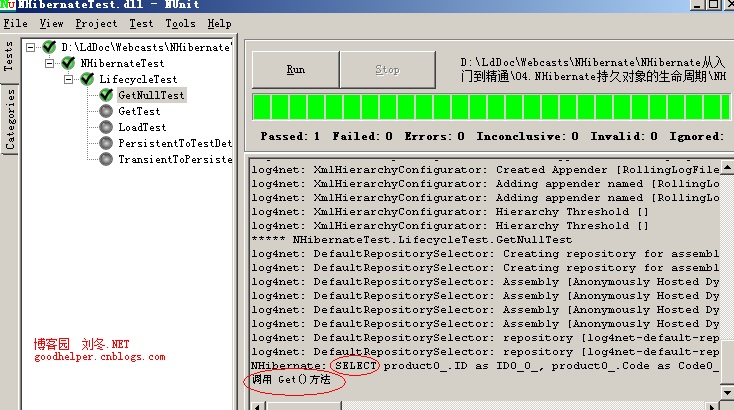
Task: Click the 'Failed: 0' result text
Action: click(x=362, y=136)
